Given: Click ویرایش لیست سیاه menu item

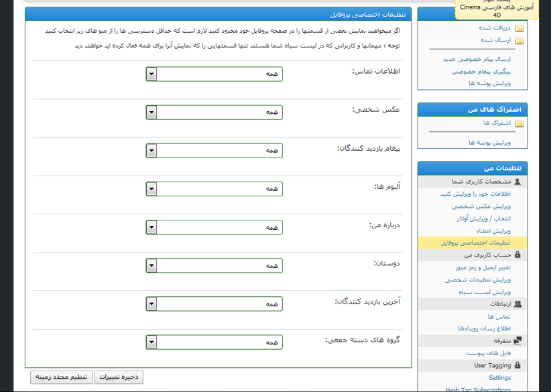Looking at the screenshot, I should pyautogui.click(x=485, y=292).
